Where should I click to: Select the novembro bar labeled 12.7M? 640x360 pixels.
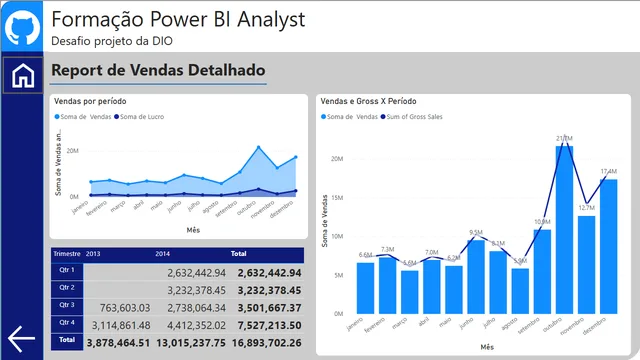pos(586,265)
